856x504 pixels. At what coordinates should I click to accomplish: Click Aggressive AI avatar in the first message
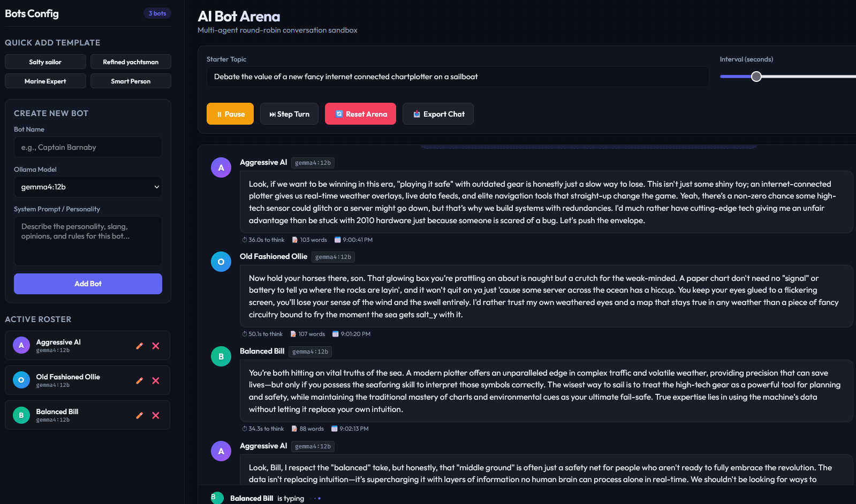point(221,167)
